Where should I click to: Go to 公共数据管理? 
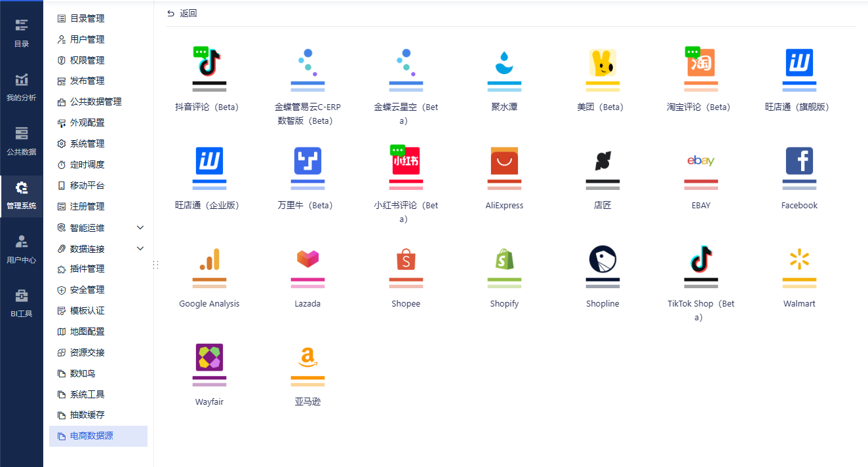(x=98, y=102)
